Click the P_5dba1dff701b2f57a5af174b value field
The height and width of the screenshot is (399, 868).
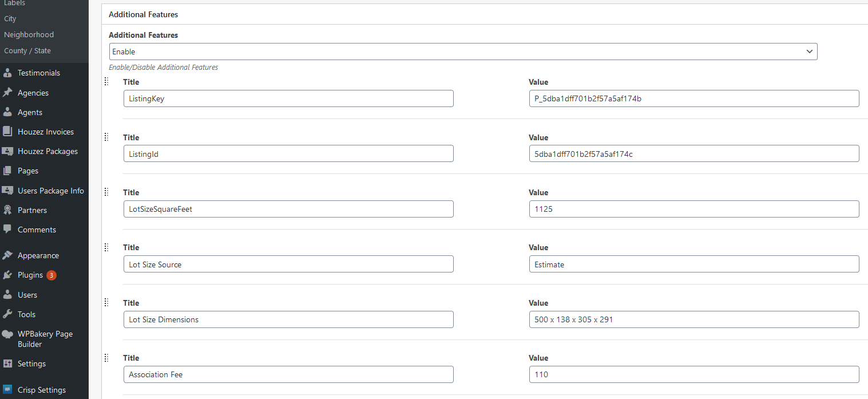694,98
